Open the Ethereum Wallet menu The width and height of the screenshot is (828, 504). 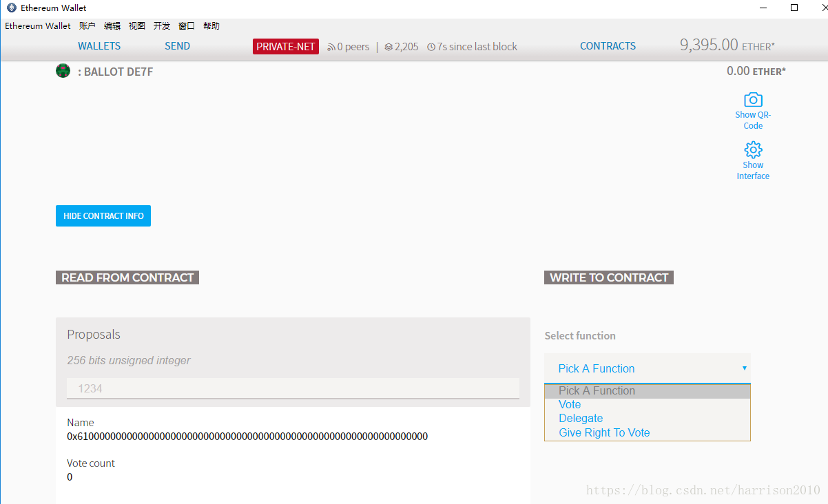click(38, 25)
